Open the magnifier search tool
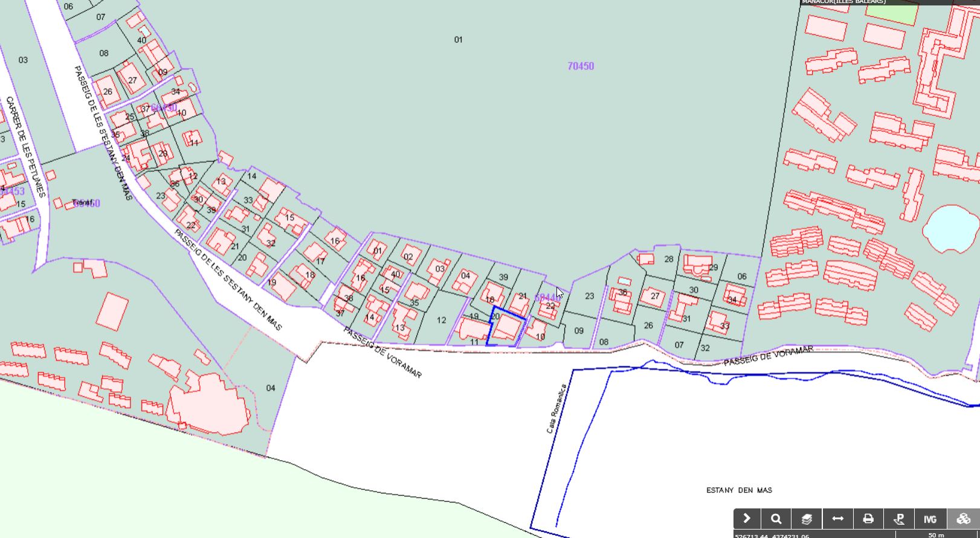This screenshot has width=980, height=538. click(776, 519)
